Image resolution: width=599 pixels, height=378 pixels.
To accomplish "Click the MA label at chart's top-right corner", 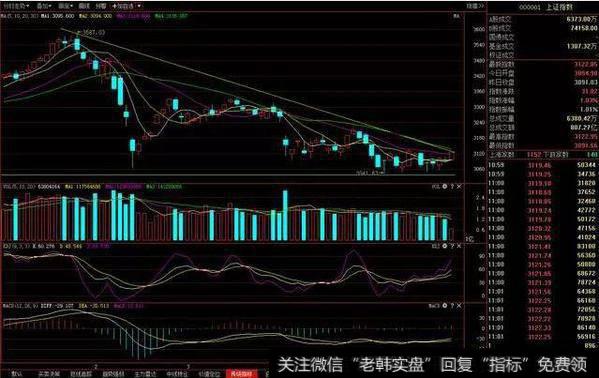I will click(457, 16).
